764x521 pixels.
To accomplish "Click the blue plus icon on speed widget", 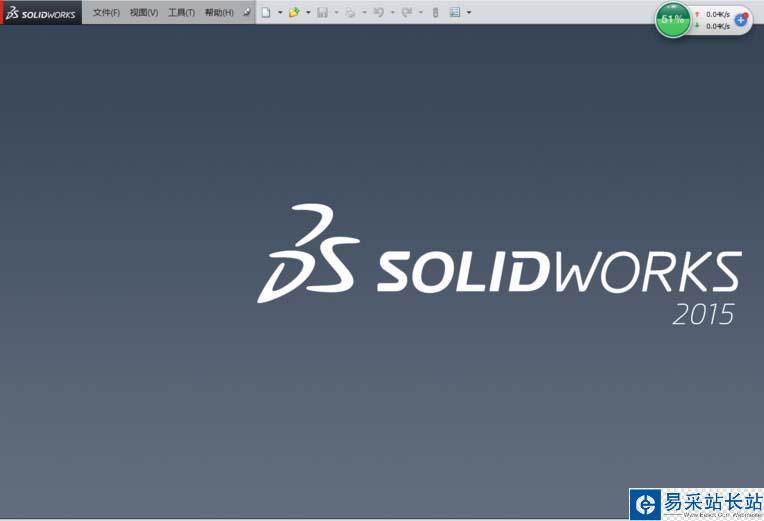I will [x=741, y=19].
